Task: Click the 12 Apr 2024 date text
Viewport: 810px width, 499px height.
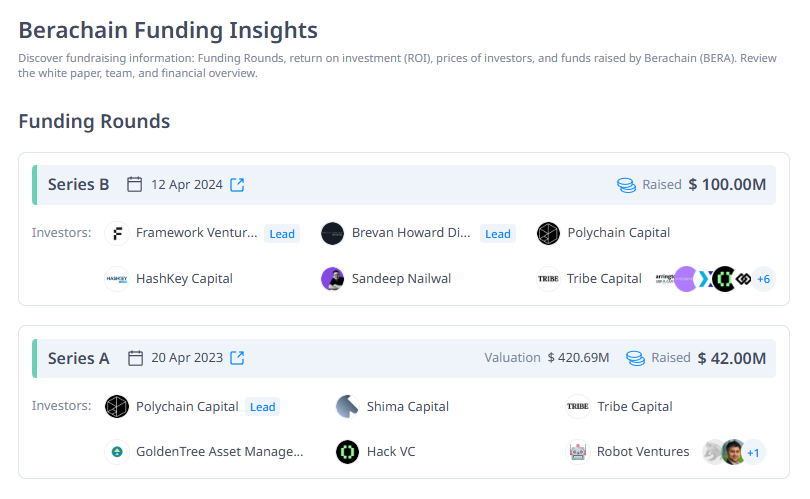Action: (187, 184)
